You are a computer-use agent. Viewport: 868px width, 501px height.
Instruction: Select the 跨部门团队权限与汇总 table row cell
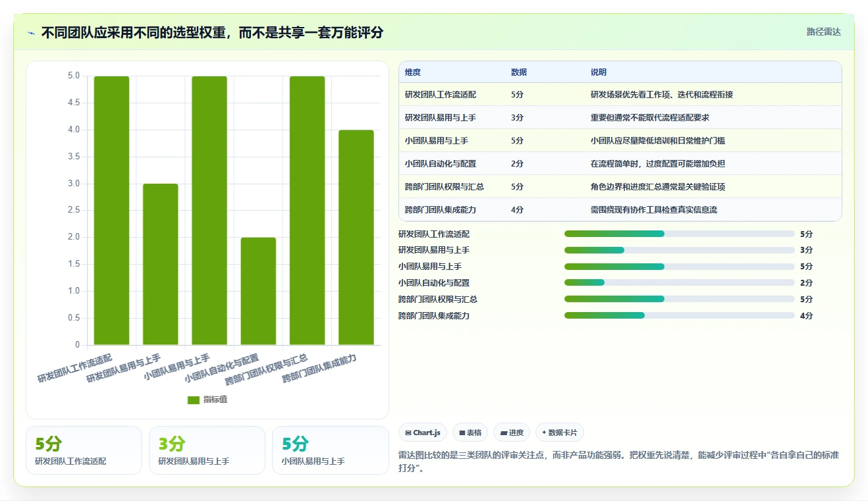(445, 187)
